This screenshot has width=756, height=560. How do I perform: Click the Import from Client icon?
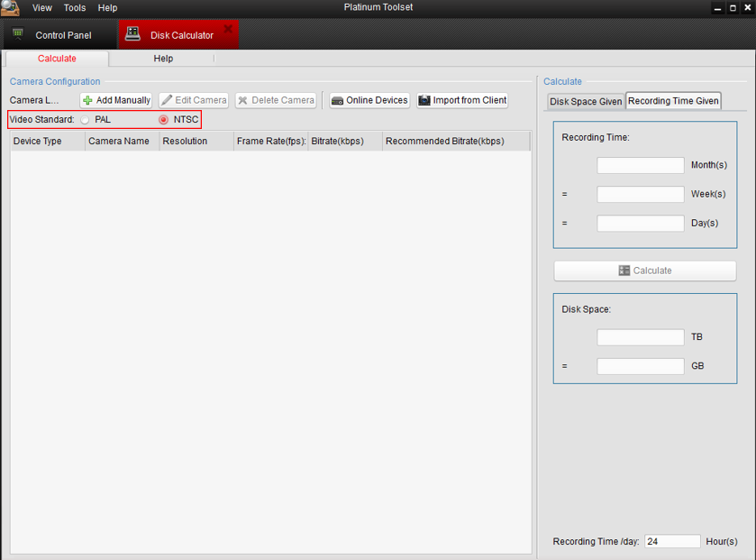tap(424, 101)
